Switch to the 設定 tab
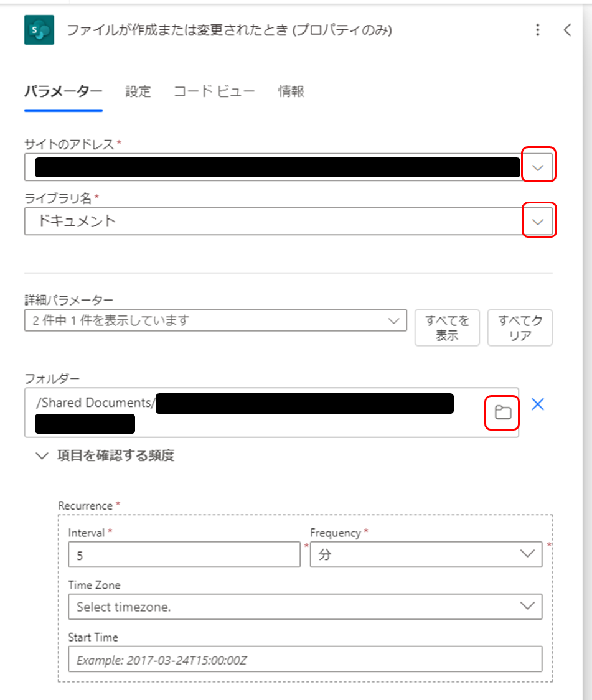Image resolution: width=592 pixels, height=700 pixels. 138,91
